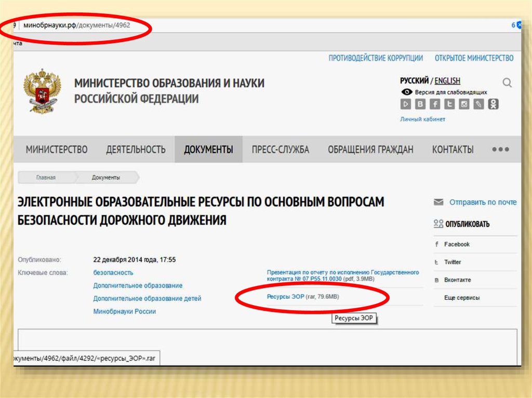This screenshot has height=398, width=532.
Task: Click the publication date 22 декабря 2014
Action: [x=135, y=259]
